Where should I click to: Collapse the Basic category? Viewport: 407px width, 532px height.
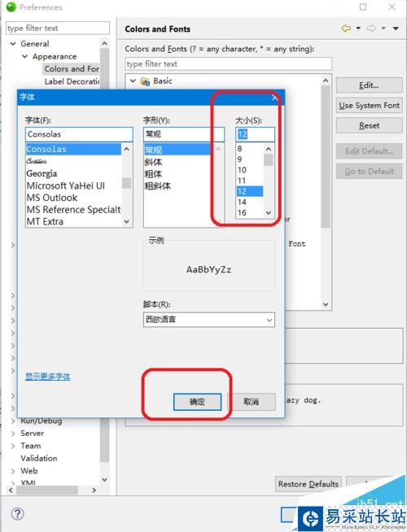pos(133,81)
